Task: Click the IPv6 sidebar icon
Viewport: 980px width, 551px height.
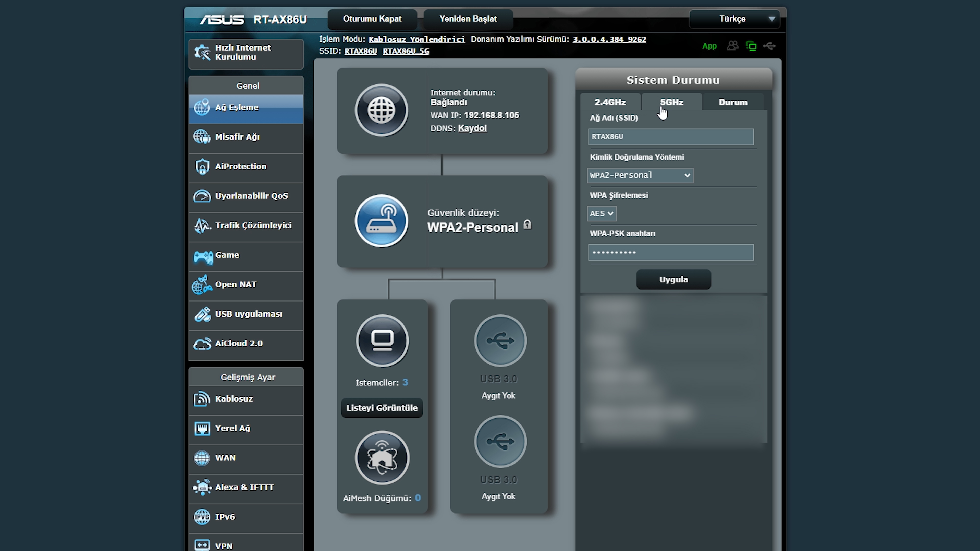Action: click(202, 517)
